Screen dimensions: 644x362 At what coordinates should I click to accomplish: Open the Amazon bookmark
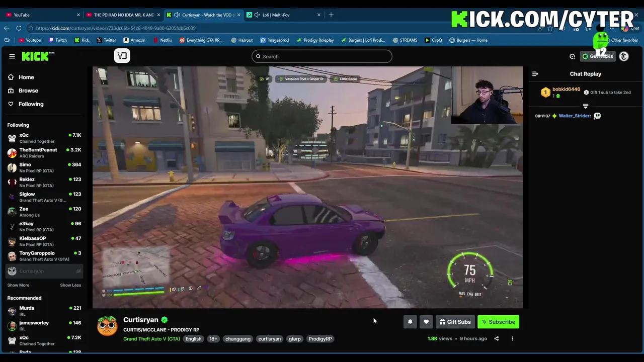click(134, 40)
